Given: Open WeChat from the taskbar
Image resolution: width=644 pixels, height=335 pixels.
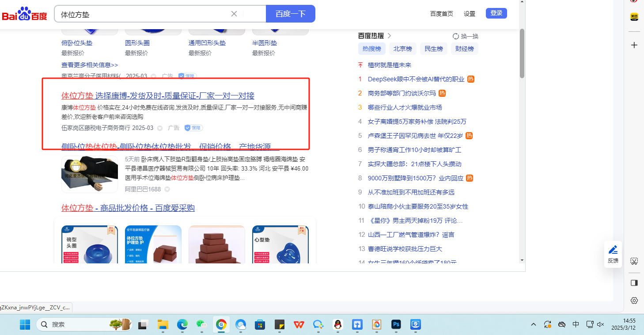Looking at the screenshot, I should (x=202, y=324).
